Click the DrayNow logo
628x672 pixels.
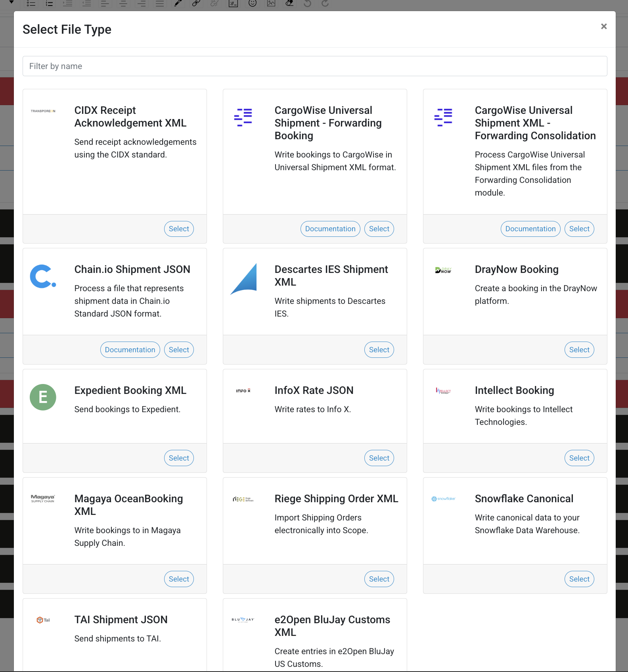(x=443, y=270)
